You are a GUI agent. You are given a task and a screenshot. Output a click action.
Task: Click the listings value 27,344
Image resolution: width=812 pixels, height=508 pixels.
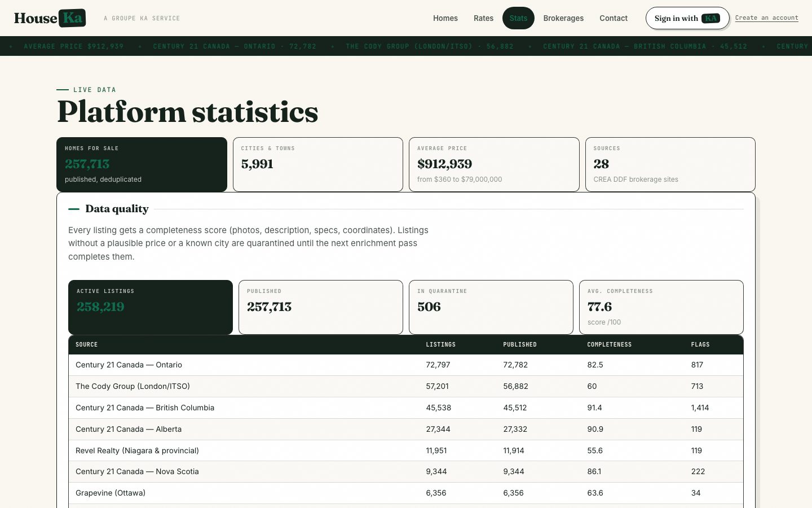pos(438,430)
